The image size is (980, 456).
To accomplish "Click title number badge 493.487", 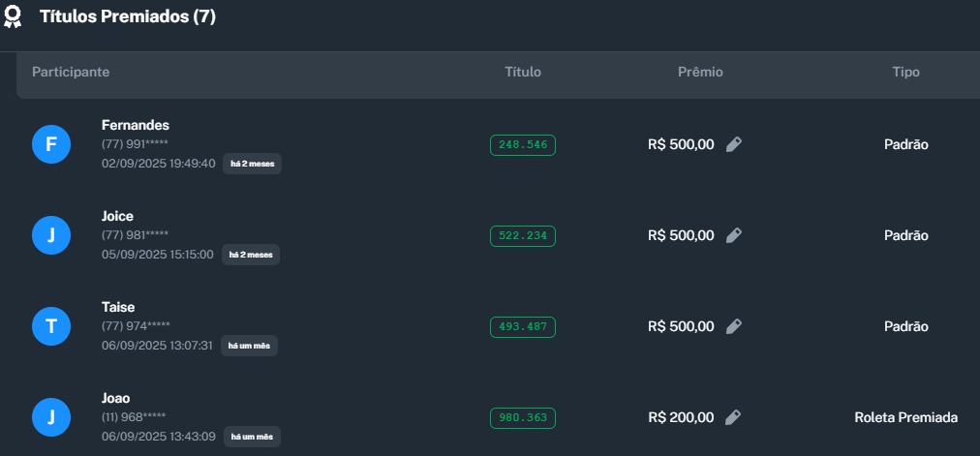I will pyautogui.click(x=523, y=327).
